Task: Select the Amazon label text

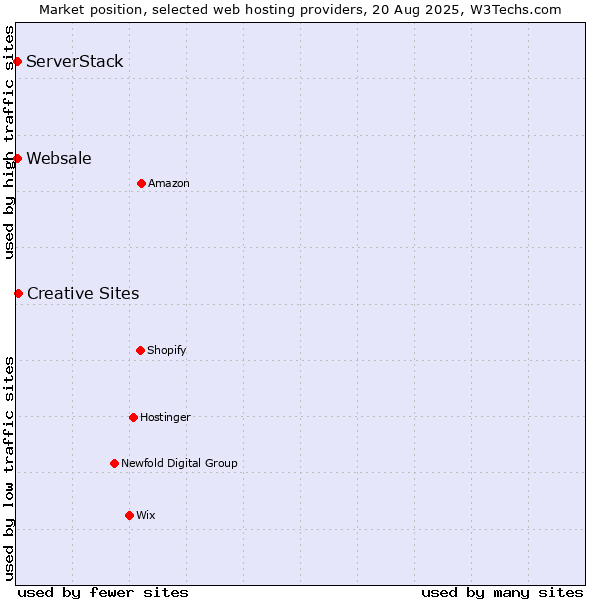Action: (x=169, y=183)
